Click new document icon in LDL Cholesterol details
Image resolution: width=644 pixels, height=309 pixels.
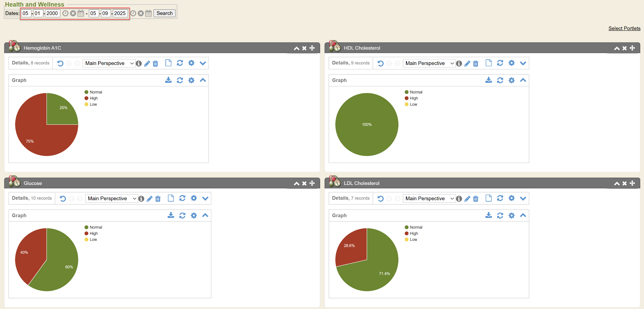488,198
